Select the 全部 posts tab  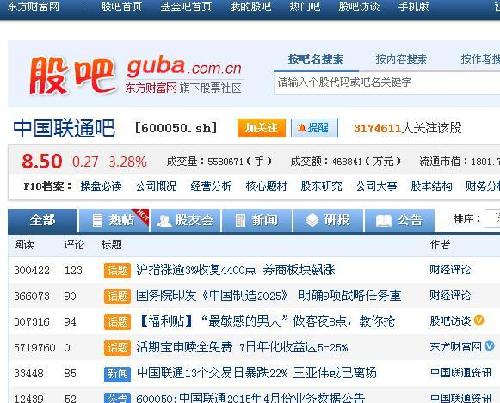point(42,221)
